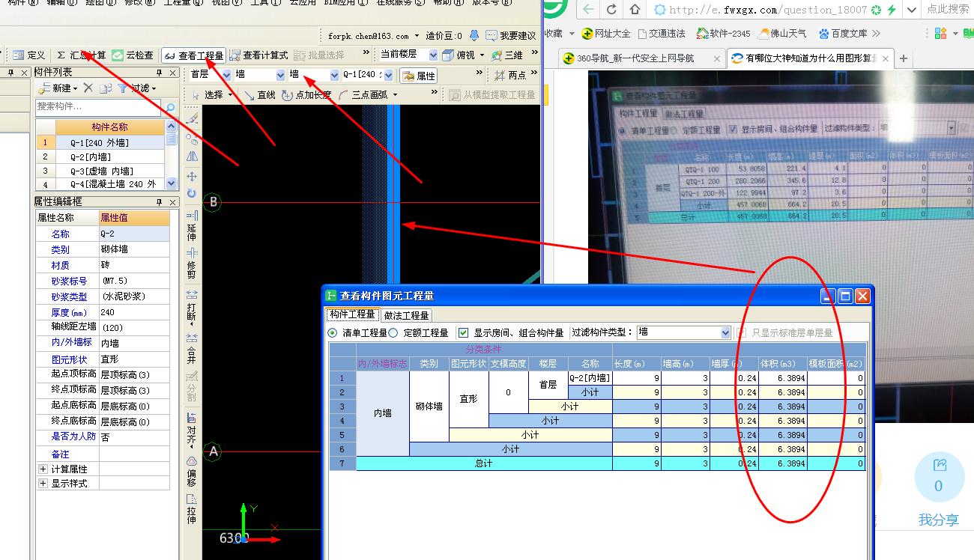Select the 两点 two-point axis tool

tap(509, 76)
